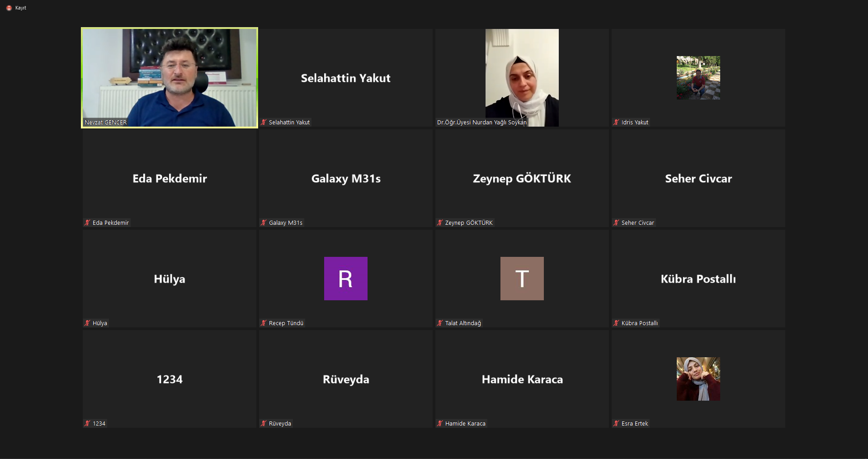
Task: Select the large Selahattin Yakut tile name
Action: click(346, 78)
